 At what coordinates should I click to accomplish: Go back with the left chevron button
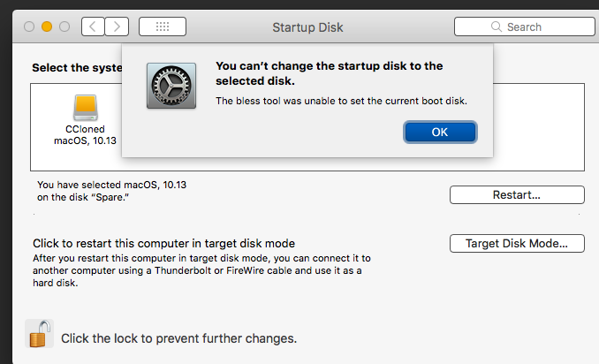[93, 27]
